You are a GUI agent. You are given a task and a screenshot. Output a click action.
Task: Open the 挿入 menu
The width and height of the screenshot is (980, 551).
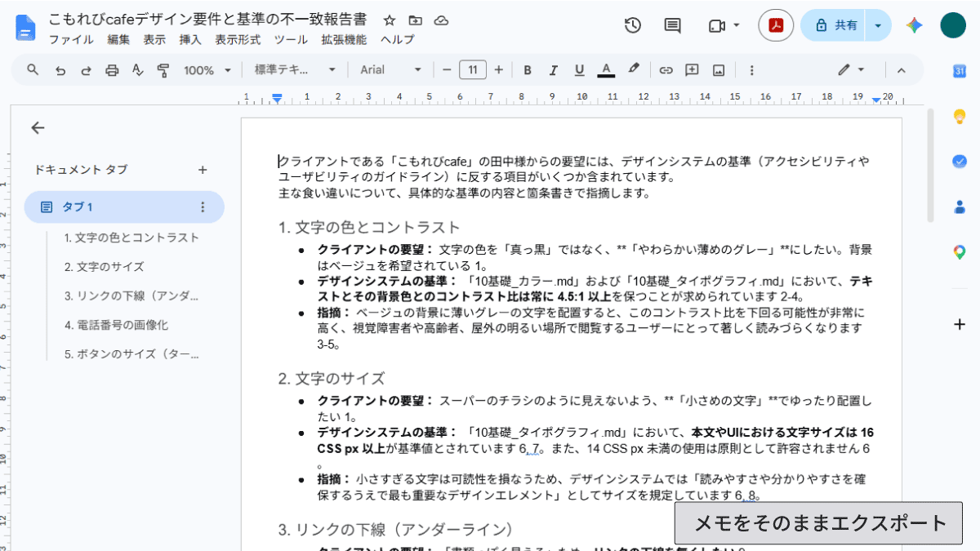coord(190,39)
